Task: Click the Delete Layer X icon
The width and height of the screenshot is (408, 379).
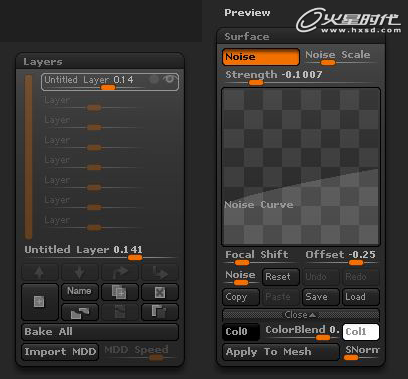Action: 160,292
